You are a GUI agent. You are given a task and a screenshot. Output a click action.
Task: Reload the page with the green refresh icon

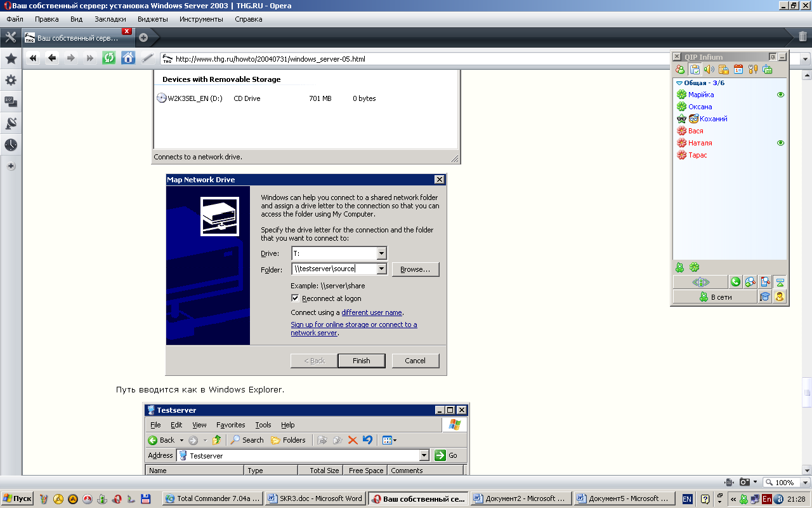coord(109,58)
